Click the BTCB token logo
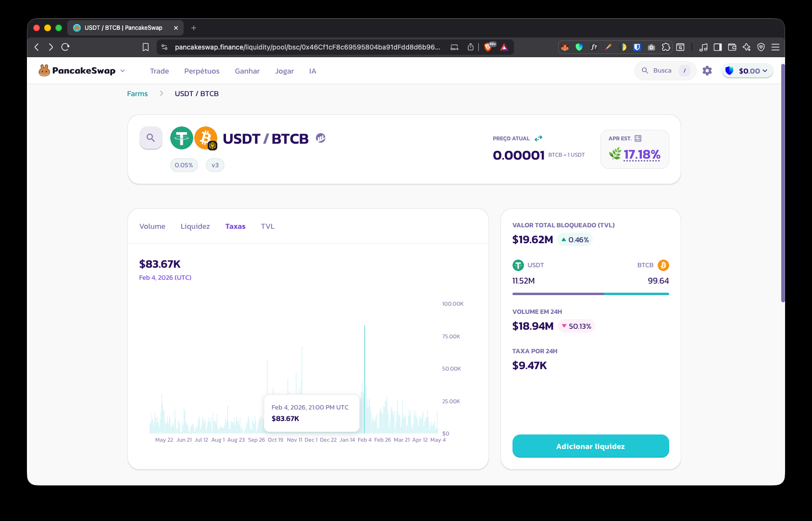The height and width of the screenshot is (521, 812). pos(206,138)
